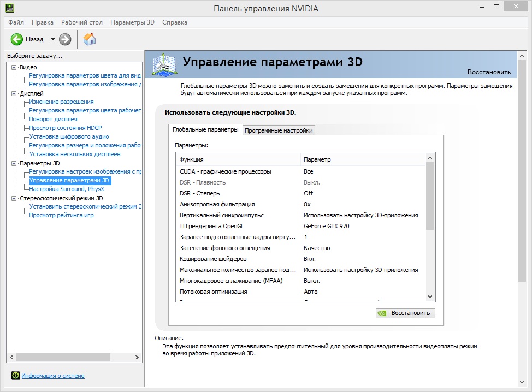Select the CUDA - графические процессоры row
The image size is (532, 392).
coord(300,171)
